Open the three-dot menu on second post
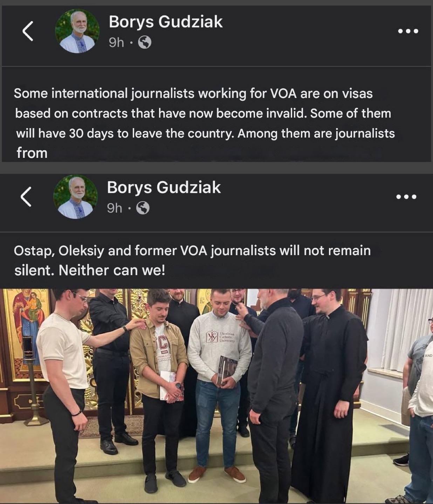Screen dimensions: 433x504 406,197
